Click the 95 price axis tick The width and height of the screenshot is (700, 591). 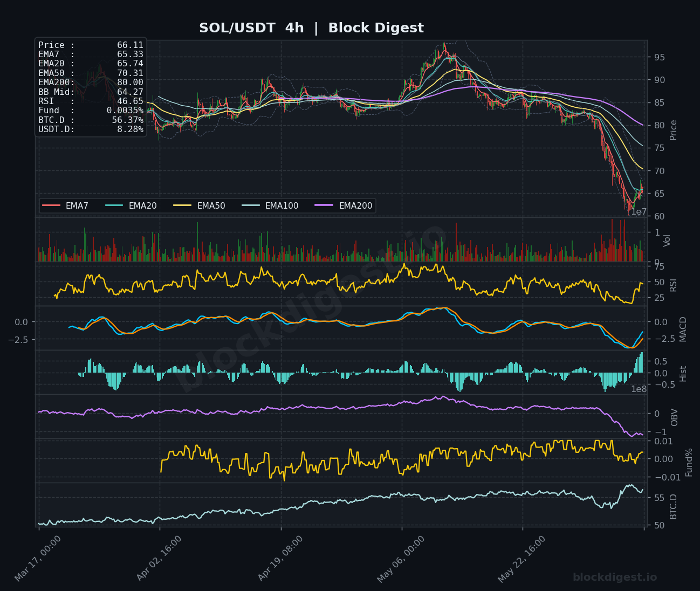660,58
